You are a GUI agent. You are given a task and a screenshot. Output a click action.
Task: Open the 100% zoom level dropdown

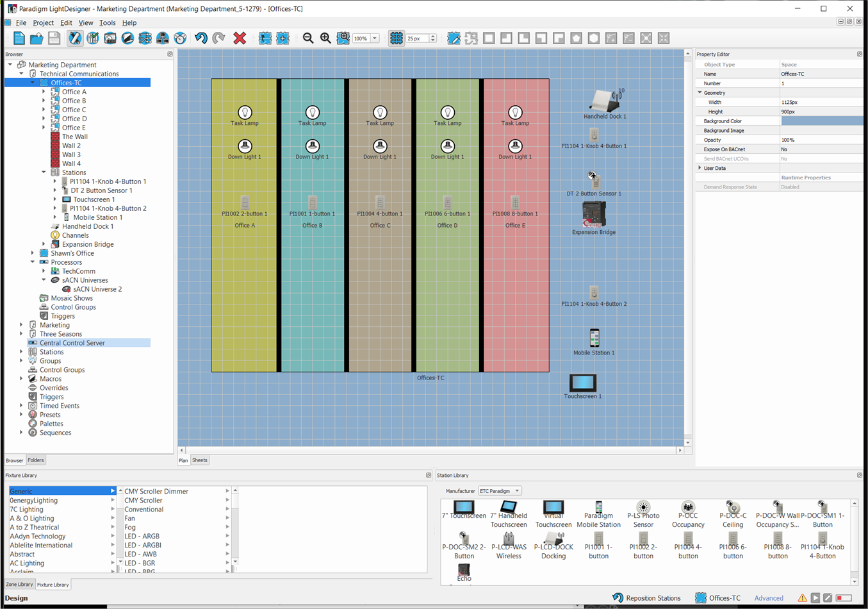[x=375, y=38]
